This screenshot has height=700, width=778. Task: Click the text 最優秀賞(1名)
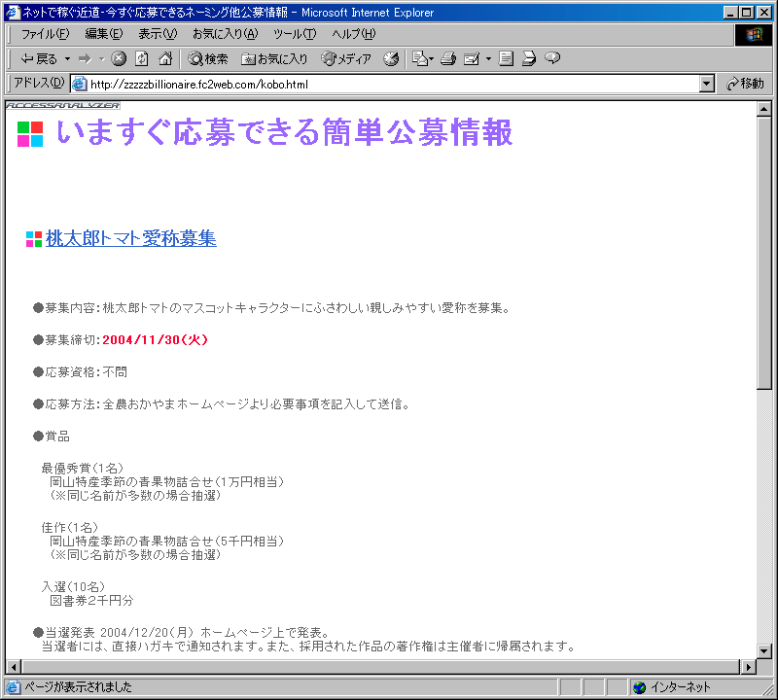pyautogui.click(x=83, y=469)
